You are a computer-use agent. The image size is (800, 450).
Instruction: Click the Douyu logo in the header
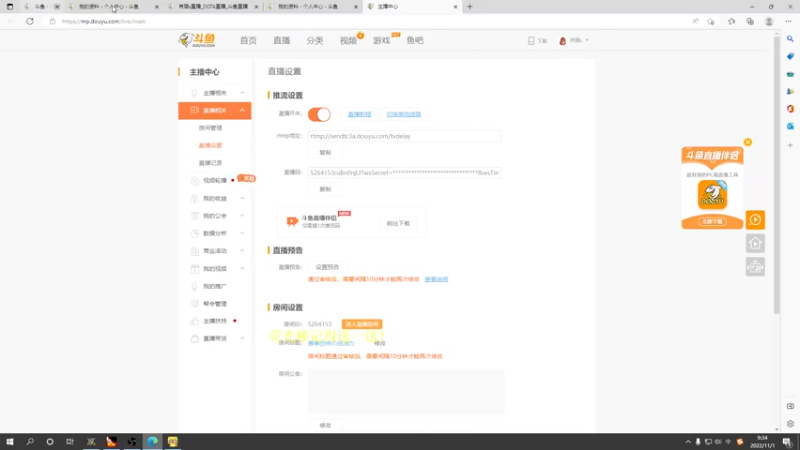197,40
